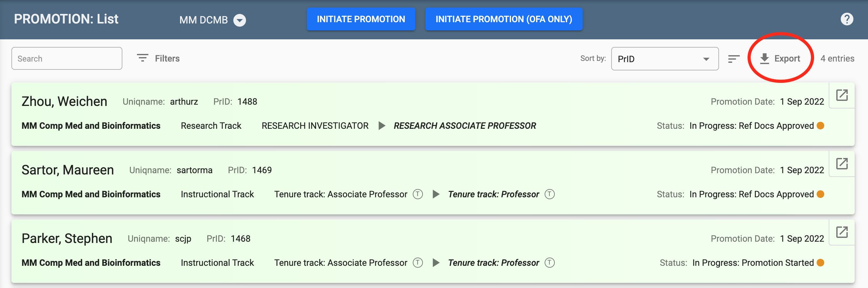
Task: Click Zhou's In Progress: Ref Docs Approved status
Action: click(752, 126)
